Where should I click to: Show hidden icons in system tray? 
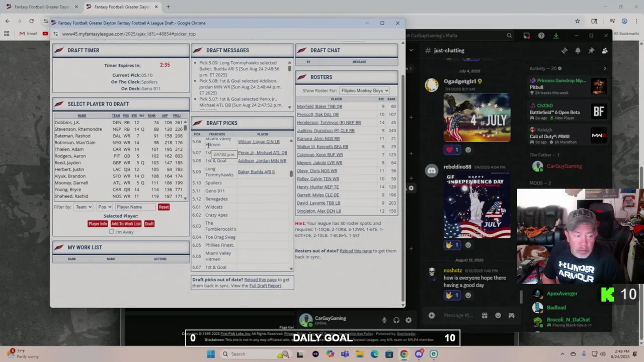[x=562, y=354]
